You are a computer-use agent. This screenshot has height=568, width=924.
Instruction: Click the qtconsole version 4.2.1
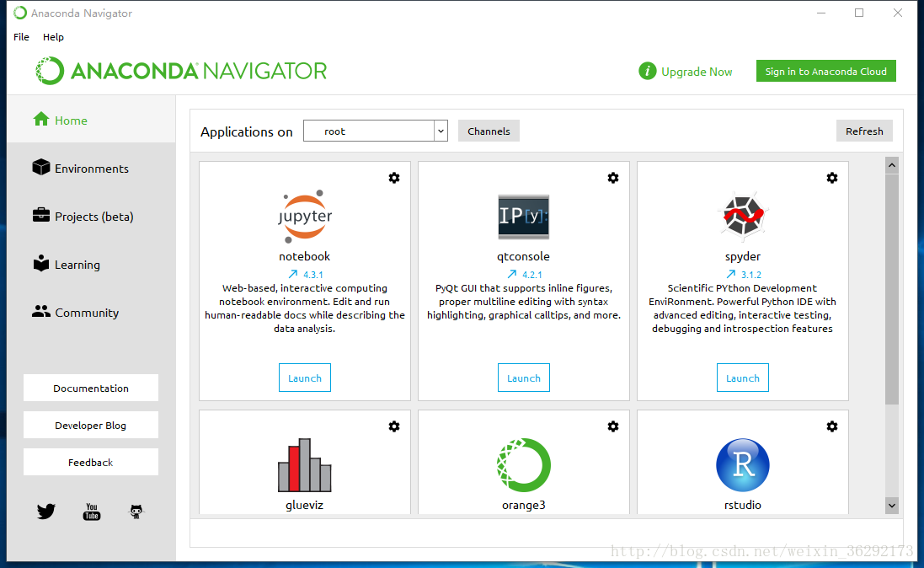click(532, 275)
